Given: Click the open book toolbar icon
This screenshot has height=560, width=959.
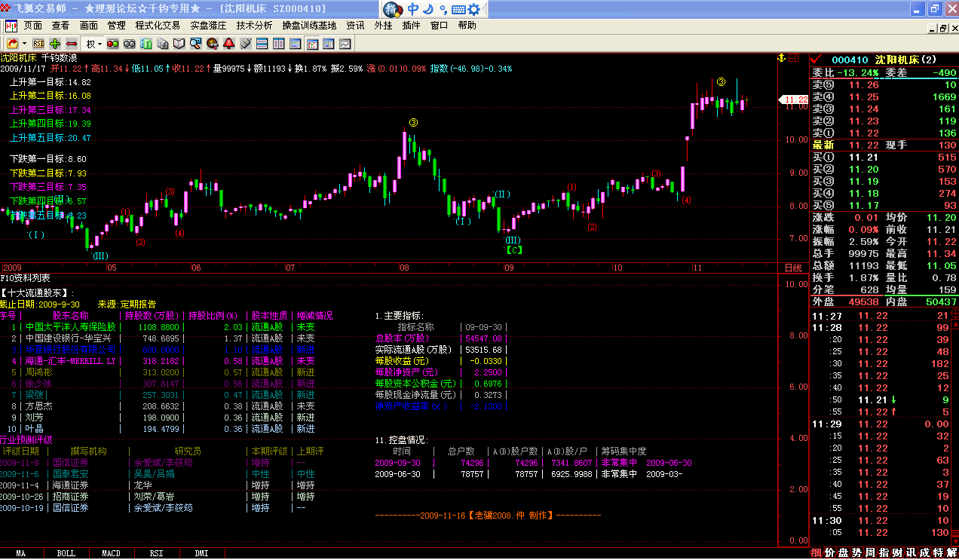Looking at the screenshot, I should tap(179, 44).
